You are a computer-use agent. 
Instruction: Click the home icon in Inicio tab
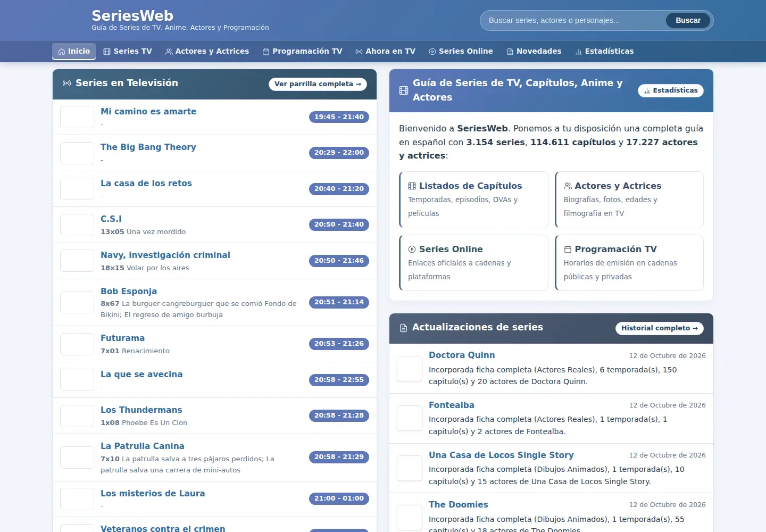(x=62, y=52)
